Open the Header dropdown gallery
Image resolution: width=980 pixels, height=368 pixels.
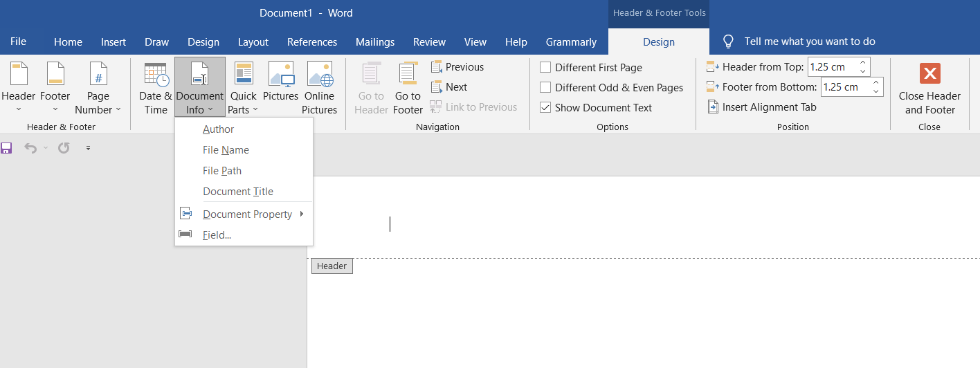[19, 89]
